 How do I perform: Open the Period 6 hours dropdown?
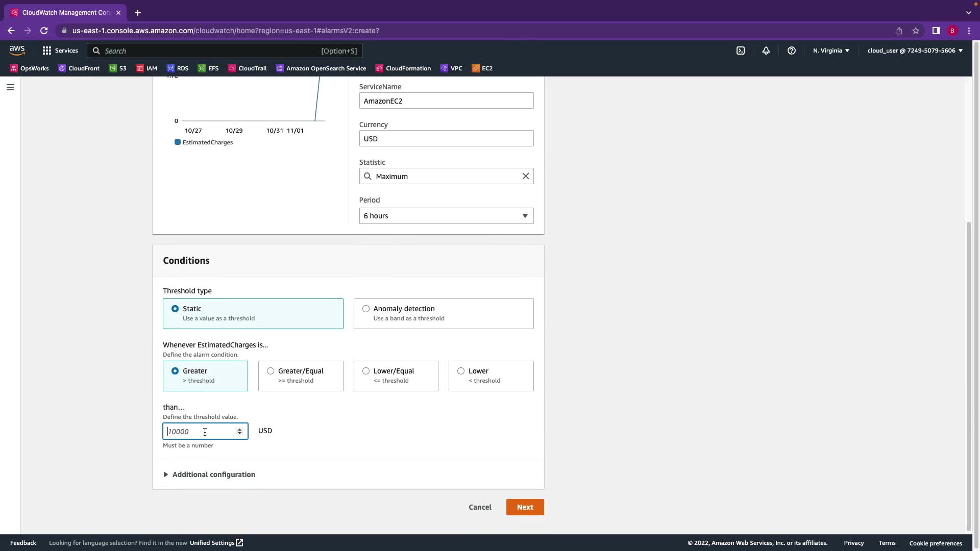(x=446, y=216)
